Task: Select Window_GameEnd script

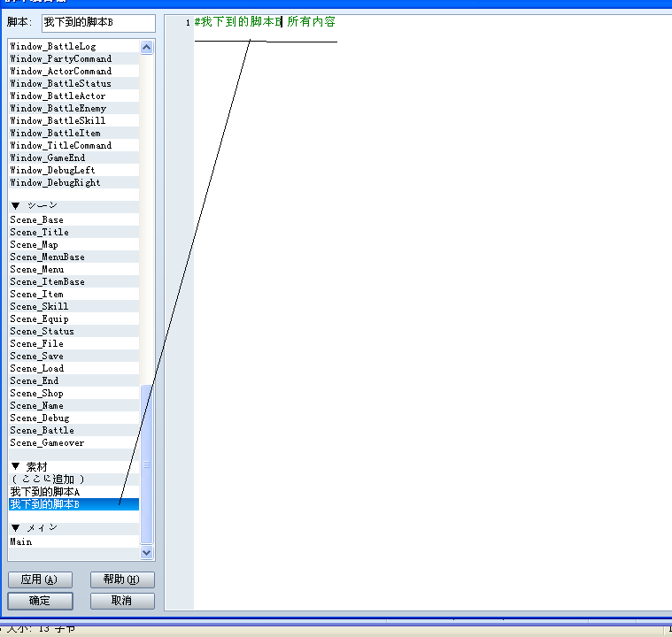Action: click(x=73, y=158)
